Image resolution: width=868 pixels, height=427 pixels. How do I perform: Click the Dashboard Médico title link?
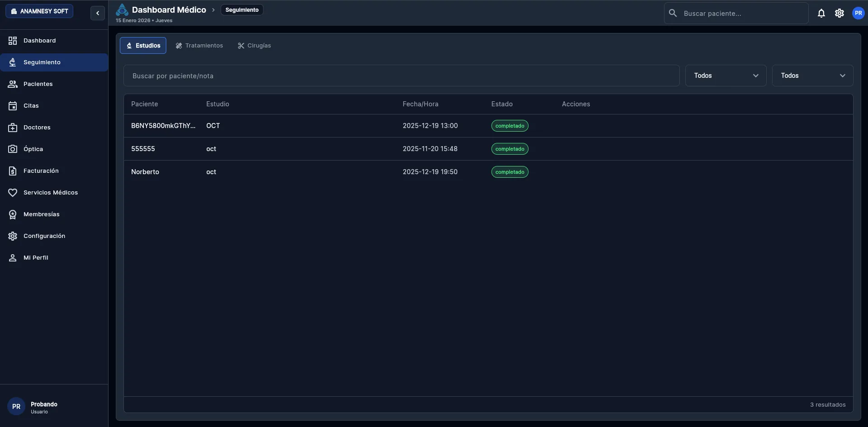coord(169,9)
